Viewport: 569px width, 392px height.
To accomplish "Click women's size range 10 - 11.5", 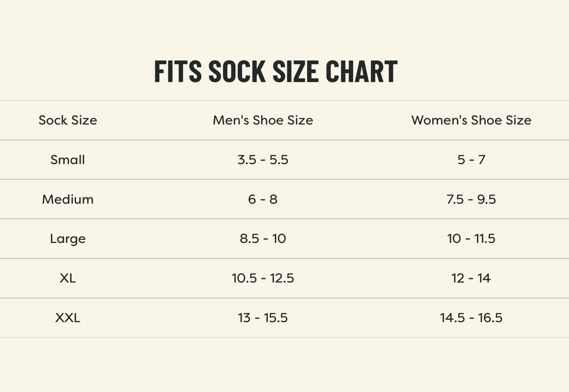I will coord(471,239).
